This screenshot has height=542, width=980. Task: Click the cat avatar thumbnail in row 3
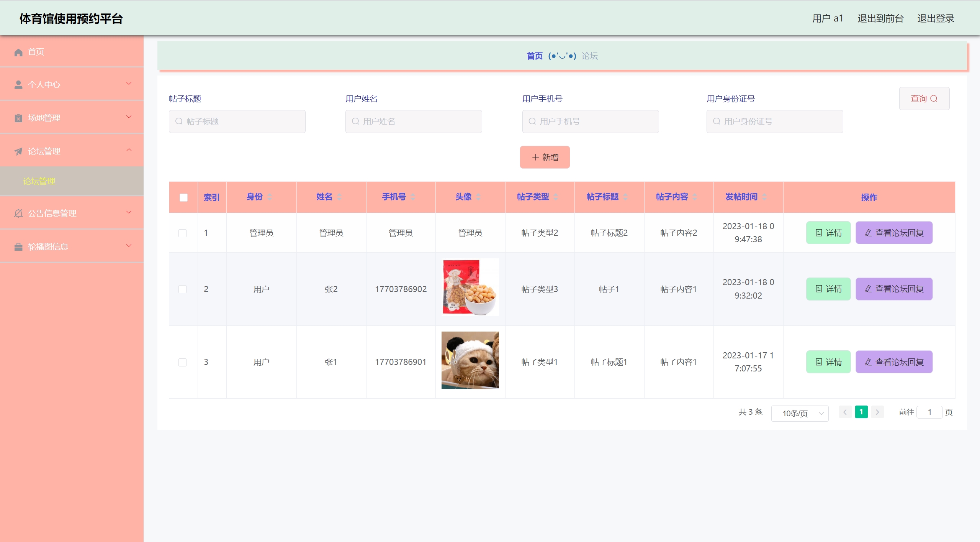(470, 360)
